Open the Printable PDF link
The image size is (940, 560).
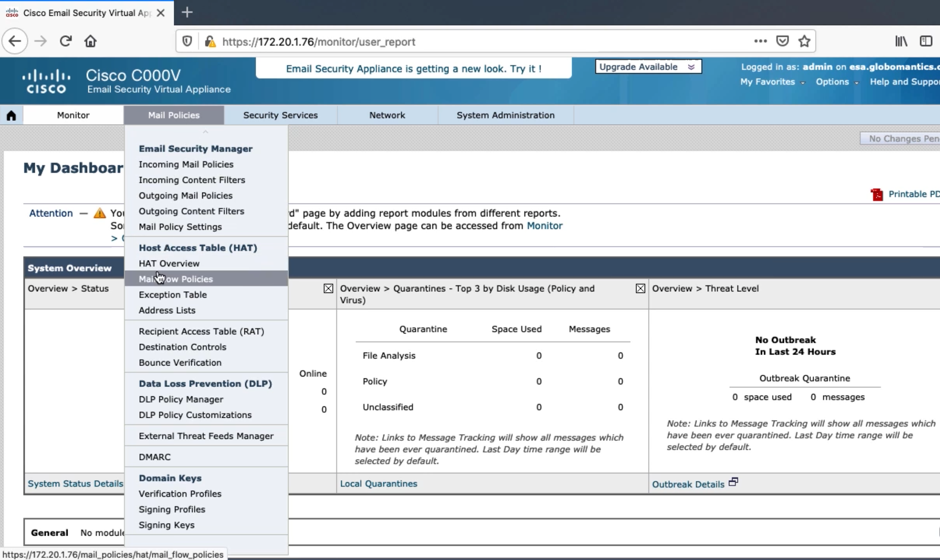click(914, 194)
